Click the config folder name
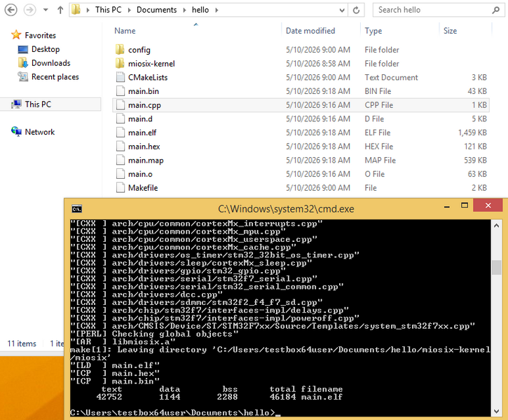 pyautogui.click(x=139, y=50)
